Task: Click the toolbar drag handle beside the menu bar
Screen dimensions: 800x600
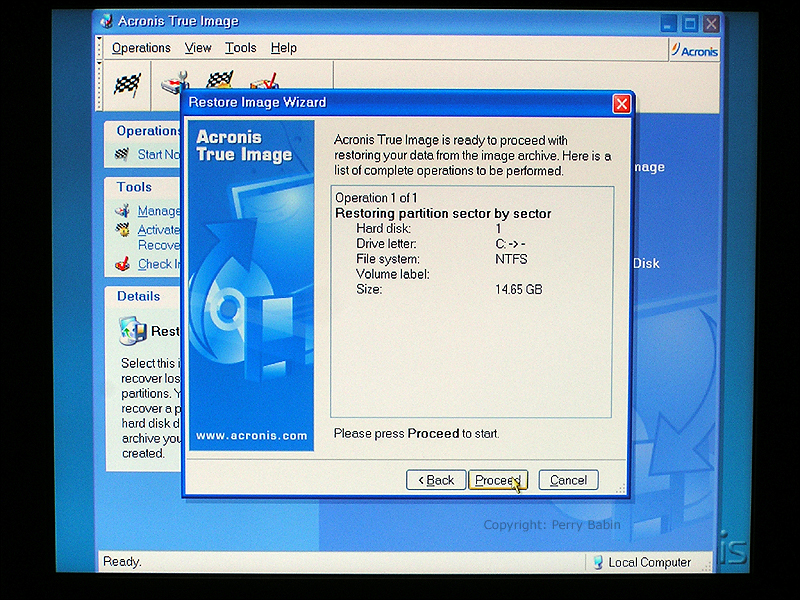Action: click(99, 48)
